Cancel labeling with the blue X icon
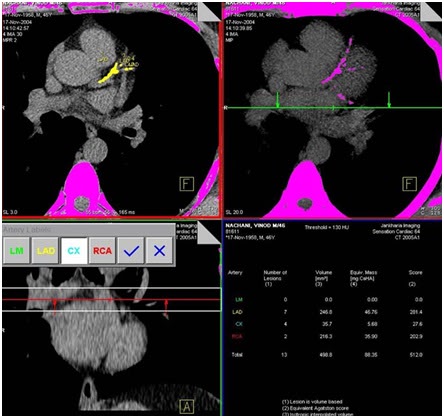 160,251
